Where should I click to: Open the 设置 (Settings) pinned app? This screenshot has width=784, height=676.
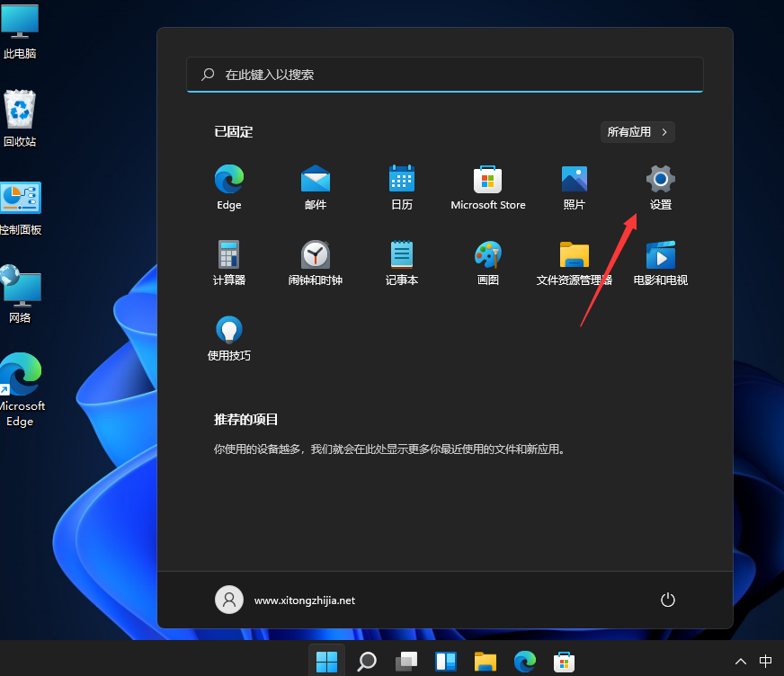pyautogui.click(x=660, y=179)
